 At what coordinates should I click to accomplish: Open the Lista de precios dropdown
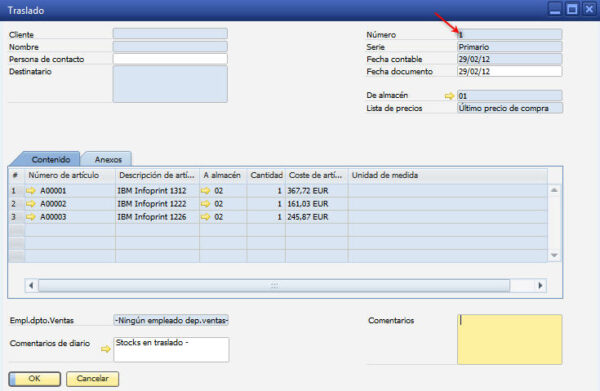509,108
